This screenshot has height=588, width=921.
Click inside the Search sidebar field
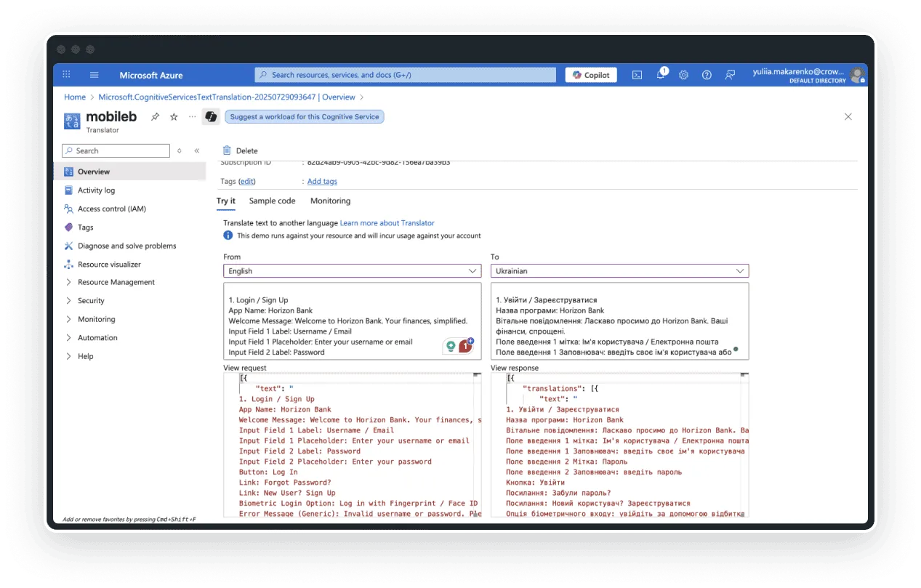tap(116, 150)
